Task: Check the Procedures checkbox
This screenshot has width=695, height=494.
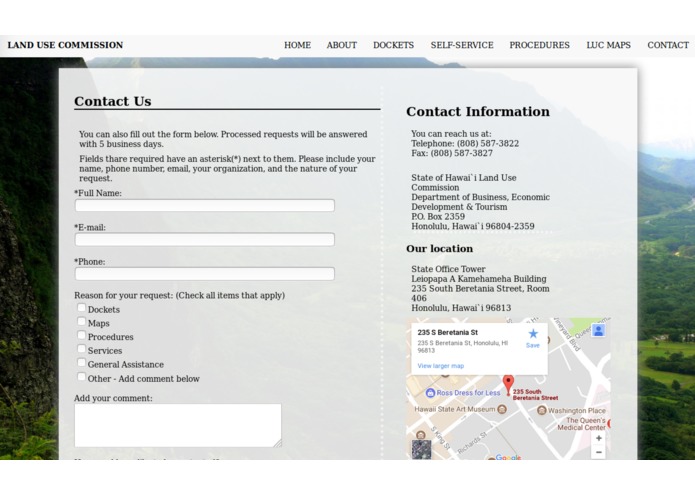Action: (x=82, y=335)
